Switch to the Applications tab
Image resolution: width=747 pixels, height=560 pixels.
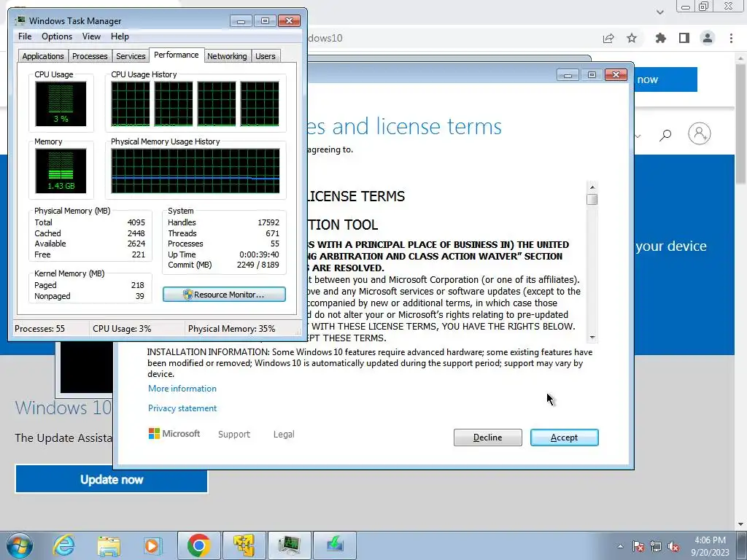click(x=43, y=56)
